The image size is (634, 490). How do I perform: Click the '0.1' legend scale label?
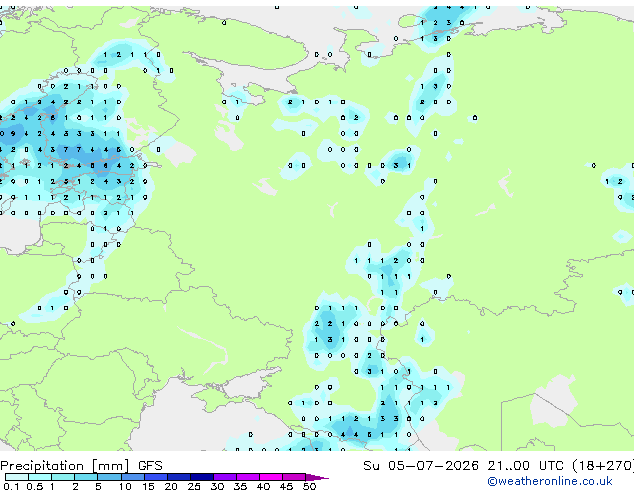[x=11, y=486]
